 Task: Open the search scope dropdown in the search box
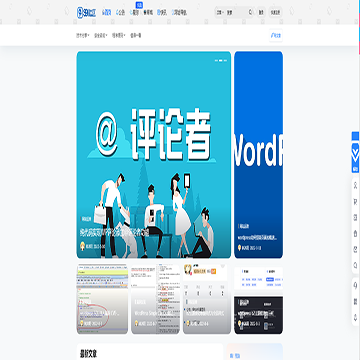click(x=220, y=13)
